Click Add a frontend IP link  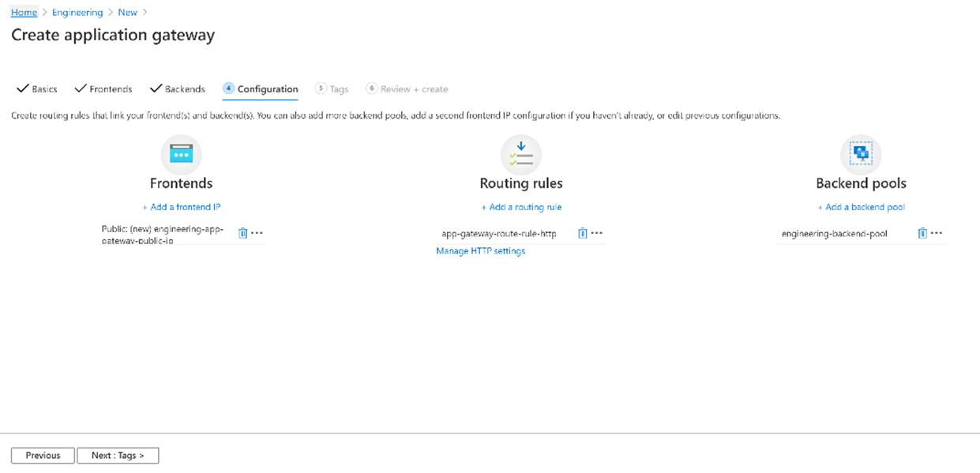(182, 207)
